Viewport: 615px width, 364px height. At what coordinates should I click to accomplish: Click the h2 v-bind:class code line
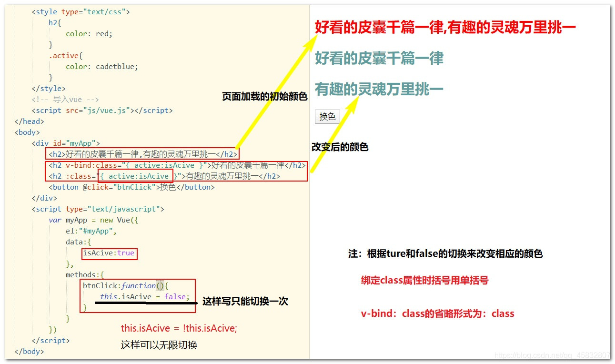(x=177, y=165)
